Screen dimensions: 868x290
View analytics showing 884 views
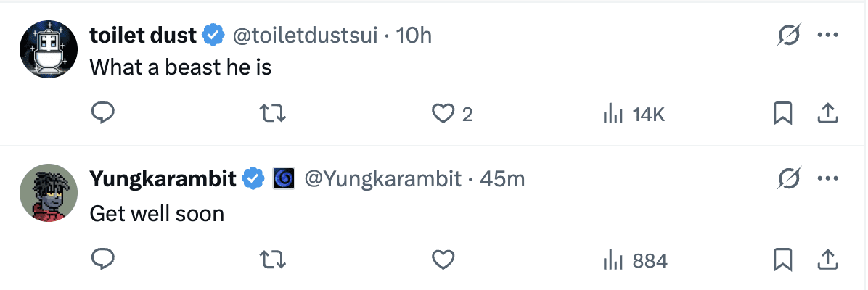(635, 260)
